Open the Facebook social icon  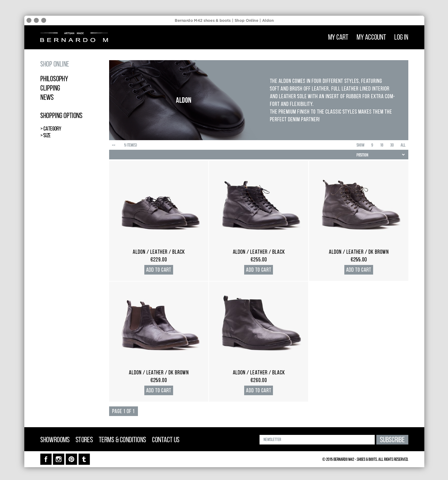click(46, 459)
